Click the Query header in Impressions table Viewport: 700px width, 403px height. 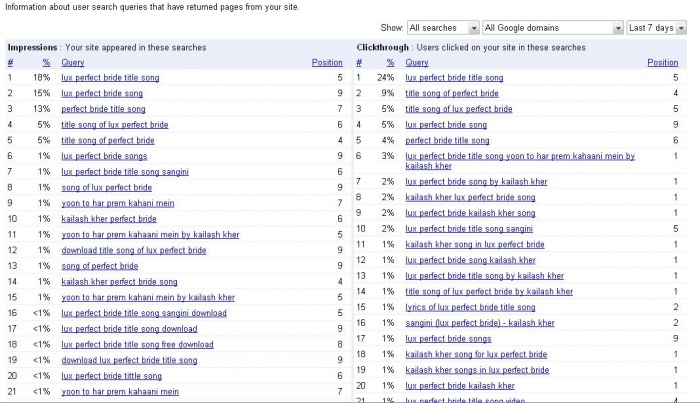pos(72,62)
